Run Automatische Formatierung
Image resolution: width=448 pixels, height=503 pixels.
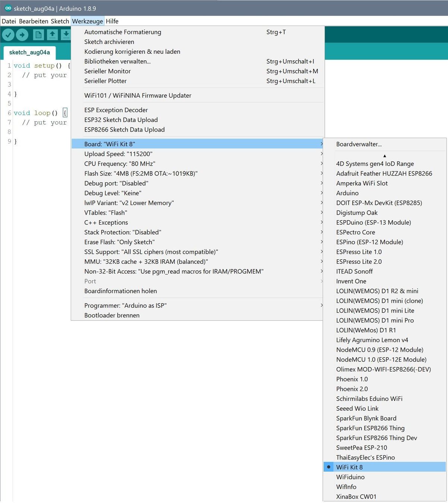197,32
